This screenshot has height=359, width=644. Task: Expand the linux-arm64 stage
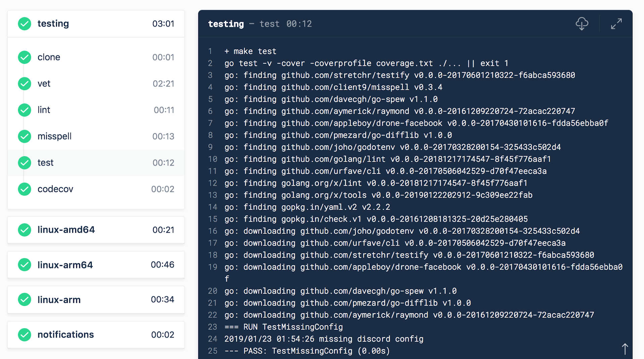pos(96,265)
